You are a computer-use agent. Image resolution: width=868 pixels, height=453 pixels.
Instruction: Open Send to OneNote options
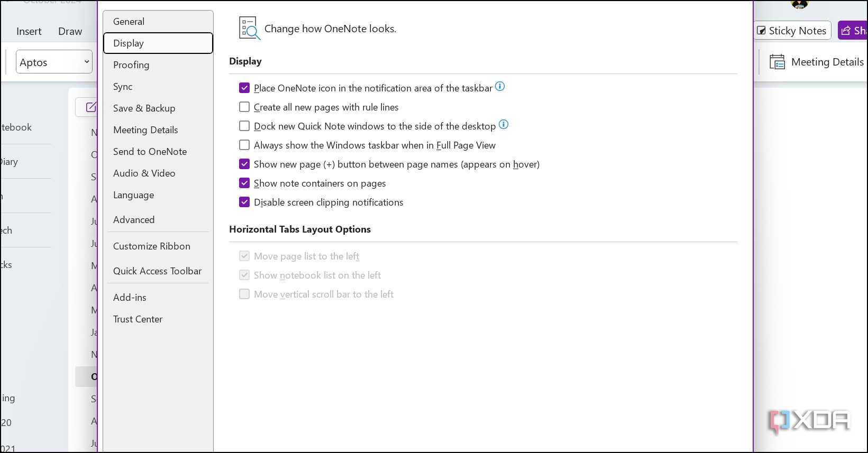(158, 152)
